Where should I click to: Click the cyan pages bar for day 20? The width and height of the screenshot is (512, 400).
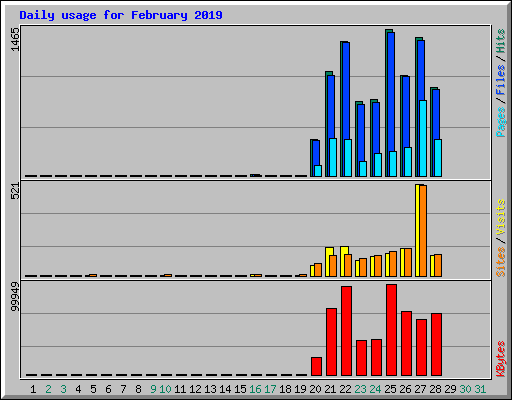tap(318, 171)
